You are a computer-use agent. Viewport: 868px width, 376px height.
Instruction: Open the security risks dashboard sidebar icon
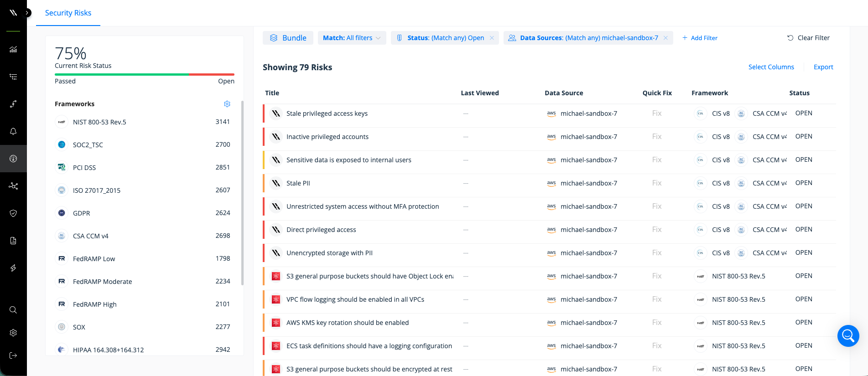point(13,159)
